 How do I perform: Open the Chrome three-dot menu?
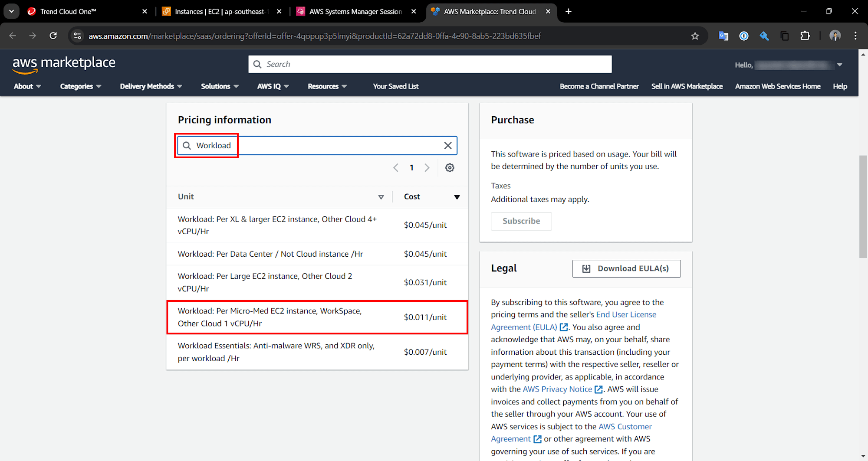[x=855, y=36]
